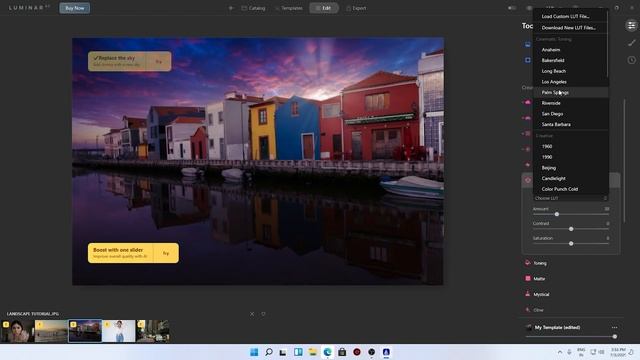Click the add plus icon in top bar
This screenshot has width=640, height=360.
(231, 8)
